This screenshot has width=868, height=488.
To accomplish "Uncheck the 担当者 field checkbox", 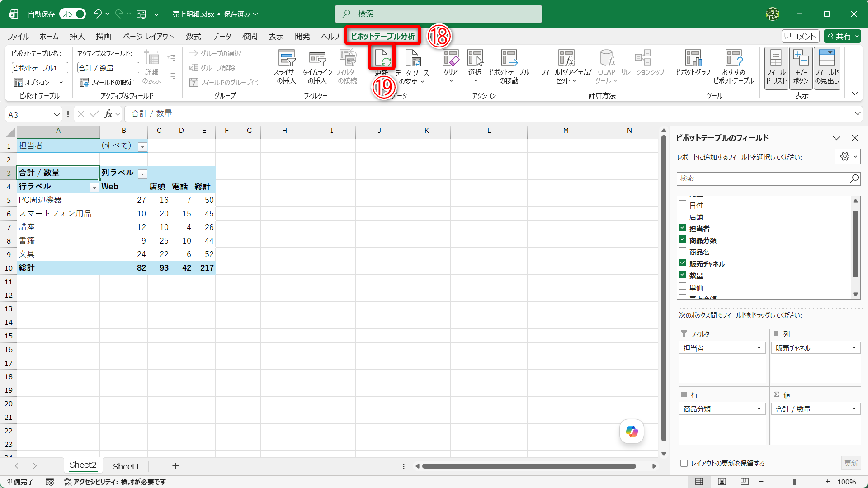I will coord(683,228).
